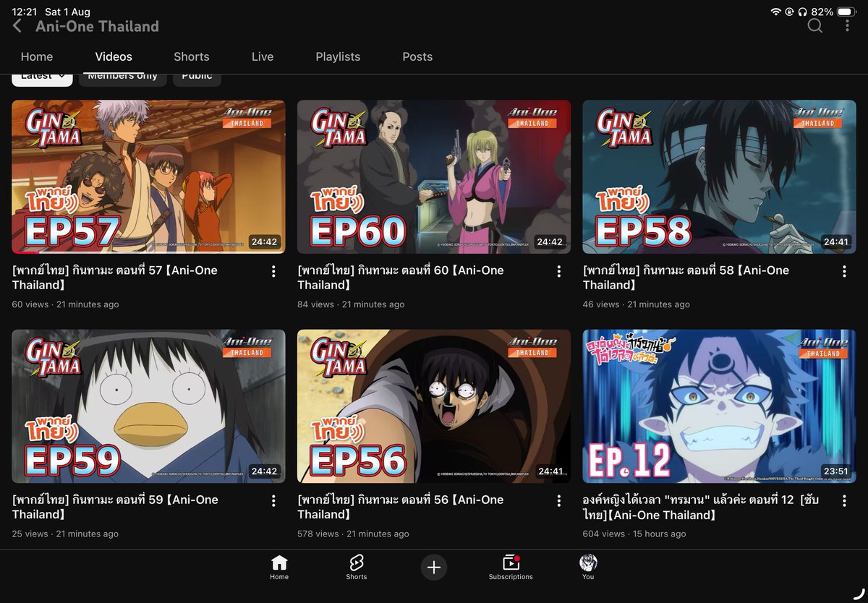Play the Gintama EP58 thumbnail
The height and width of the screenshot is (603, 868).
719,177
